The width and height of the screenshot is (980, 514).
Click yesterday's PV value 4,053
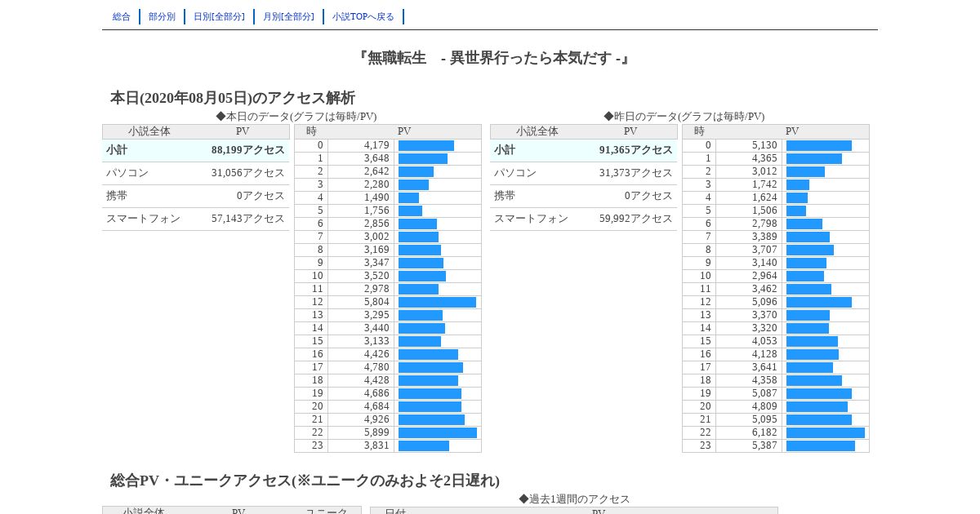pyautogui.click(x=764, y=341)
